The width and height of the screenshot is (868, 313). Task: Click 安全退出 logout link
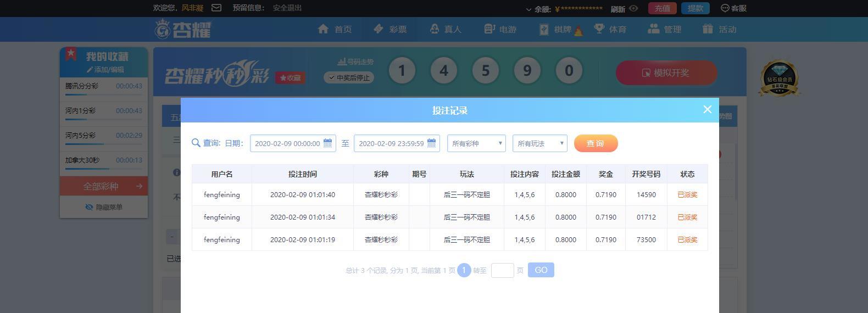pos(287,8)
